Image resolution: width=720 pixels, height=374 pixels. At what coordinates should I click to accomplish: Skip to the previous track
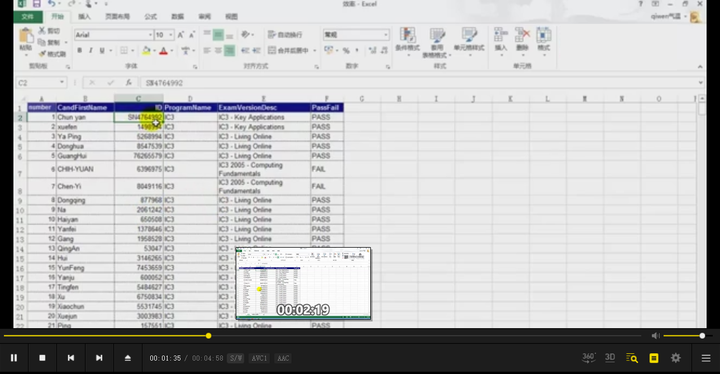71,357
